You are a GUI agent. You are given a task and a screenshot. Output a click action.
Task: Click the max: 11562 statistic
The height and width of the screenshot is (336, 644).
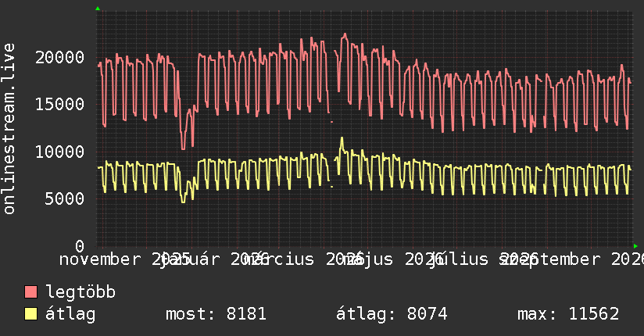[568, 314]
